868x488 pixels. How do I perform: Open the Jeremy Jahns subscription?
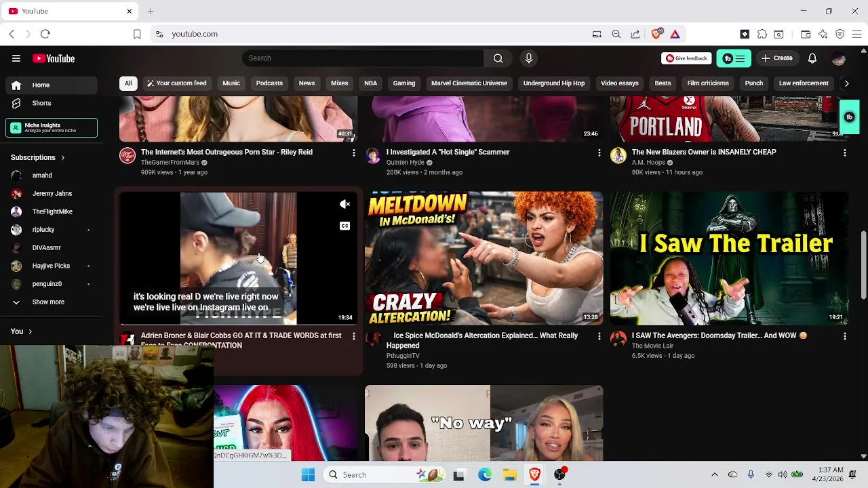(51, 193)
